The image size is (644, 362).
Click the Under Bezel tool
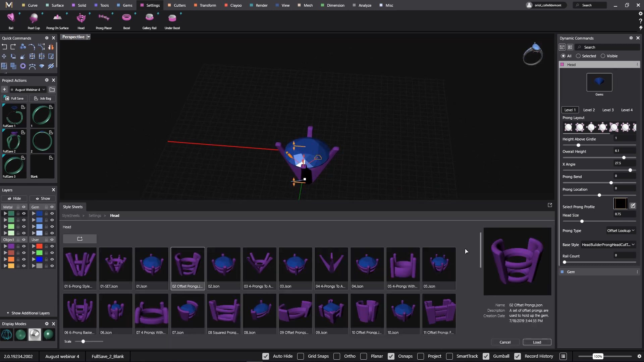[172, 18]
